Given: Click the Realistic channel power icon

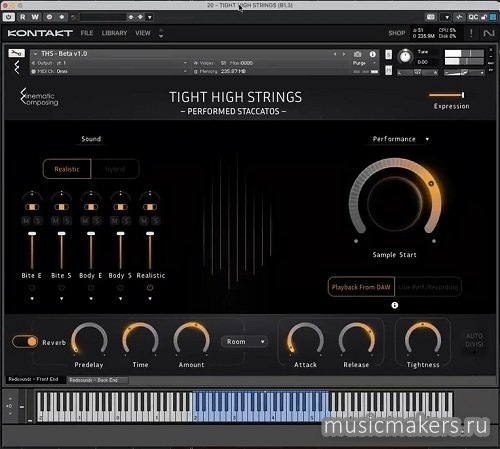Looking at the screenshot, I should tap(150, 287).
